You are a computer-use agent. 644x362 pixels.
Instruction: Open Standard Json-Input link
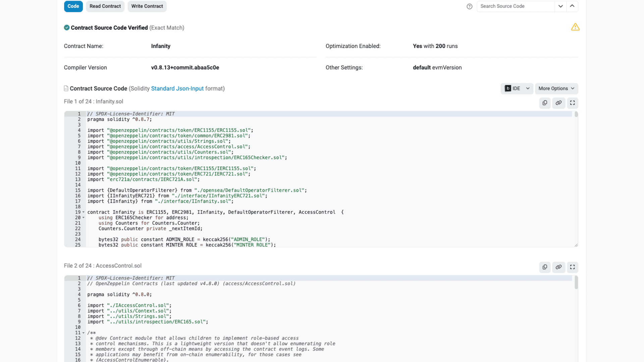(x=177, y=88)
